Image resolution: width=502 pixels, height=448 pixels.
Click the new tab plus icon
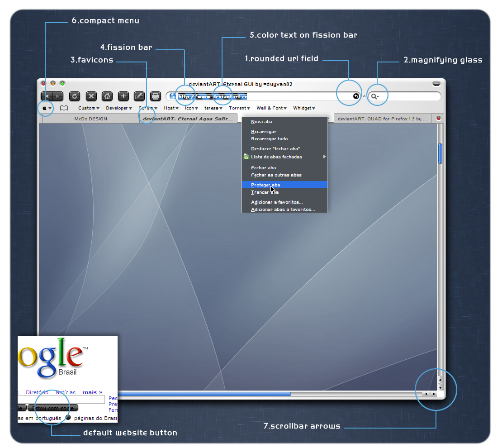click(x=123, y=96)
